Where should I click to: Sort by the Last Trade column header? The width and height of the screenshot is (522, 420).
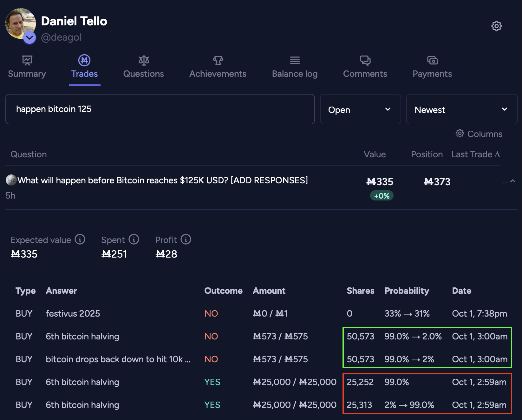[475, 154]
